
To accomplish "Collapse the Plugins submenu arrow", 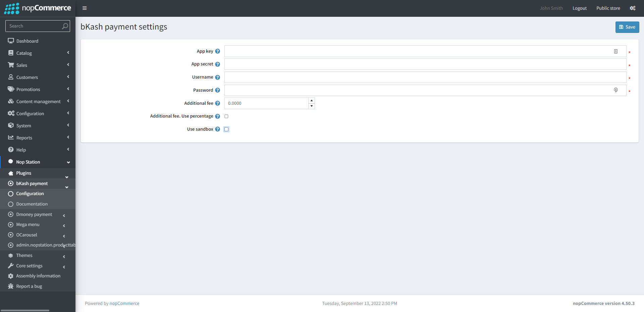I will [67, 177].
